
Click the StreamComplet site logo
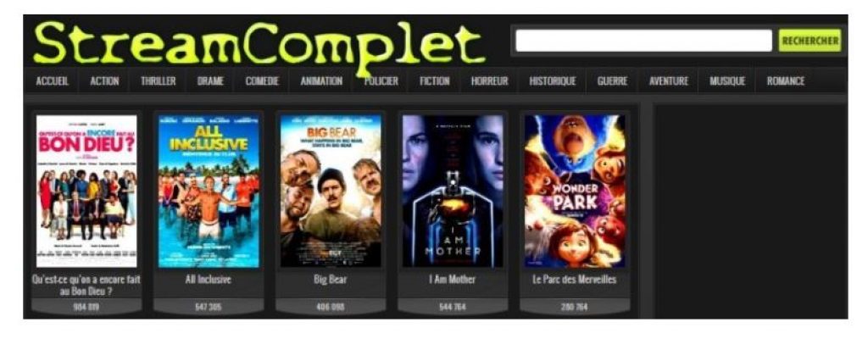[259, 44]
